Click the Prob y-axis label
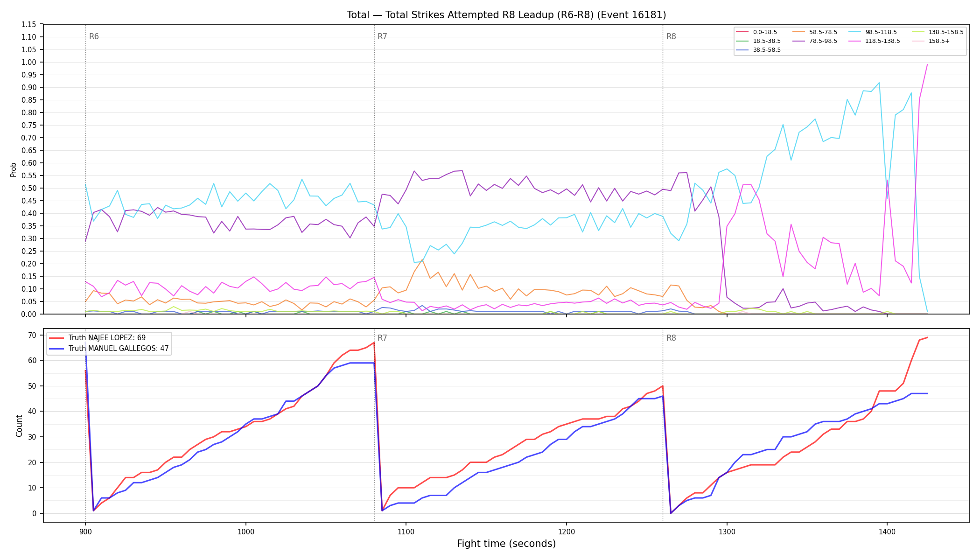The height and width of the screenshot is (560, 980). pyautogui.click(x=14, y=169)
